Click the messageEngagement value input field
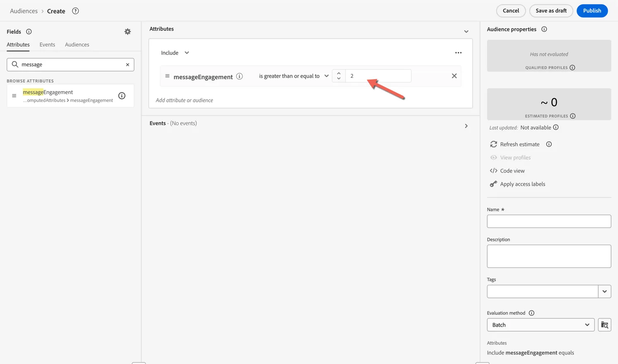 (x=378, y=76)
